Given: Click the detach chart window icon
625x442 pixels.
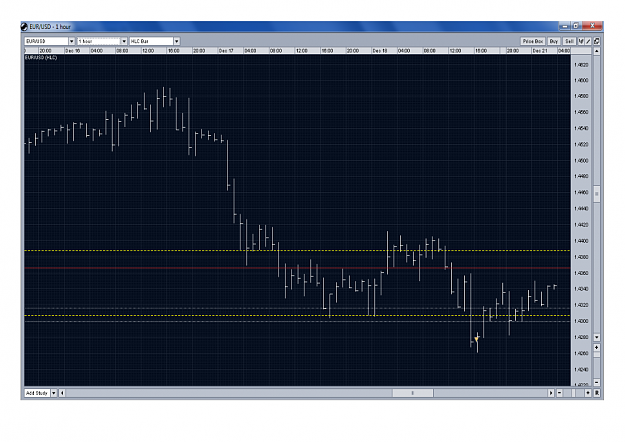Looking at the screenshot, I should tap(597, 41).
